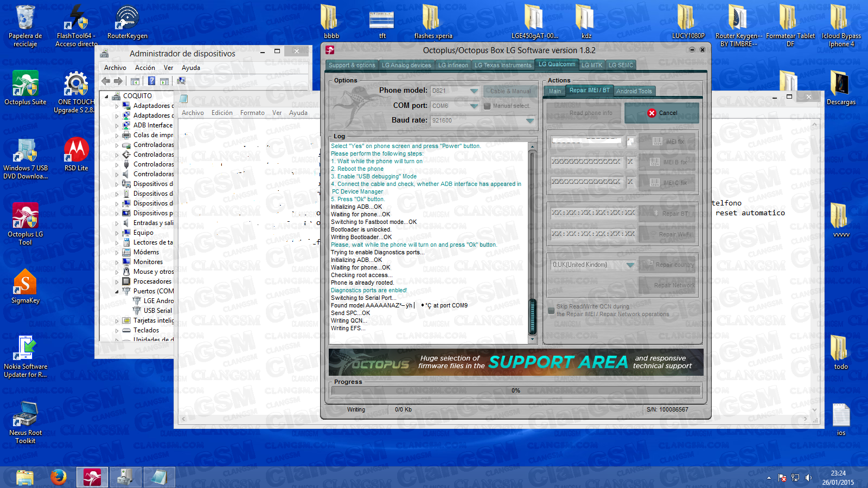Click the Repair country button

(x=667, y=265)
